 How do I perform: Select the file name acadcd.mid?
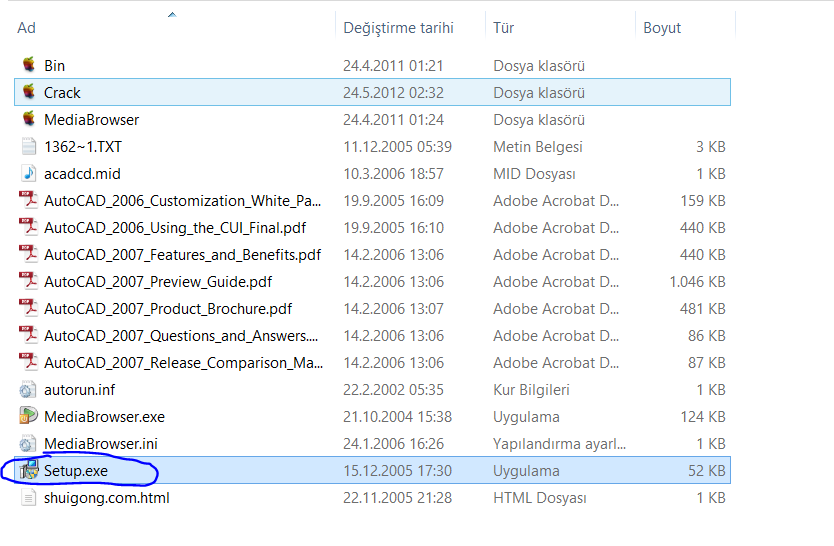pos(82,174)
